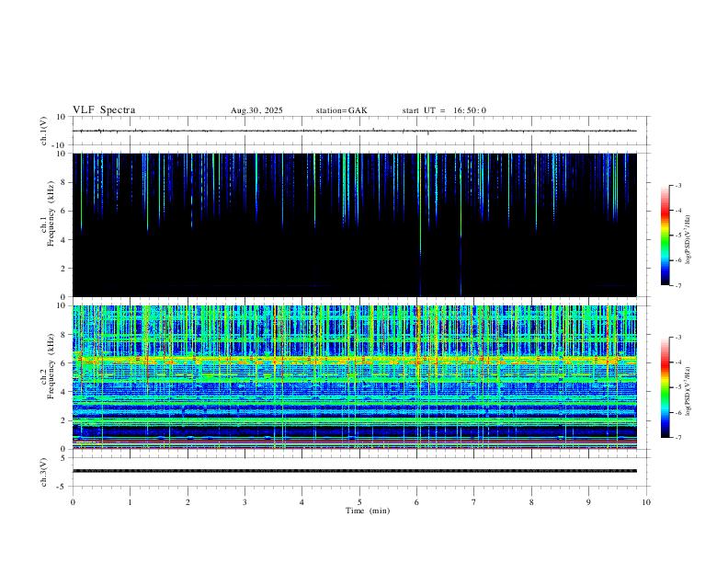Click the time axis tick label "4"
This screenshot has height=563, width=728.
click(302, 502)
